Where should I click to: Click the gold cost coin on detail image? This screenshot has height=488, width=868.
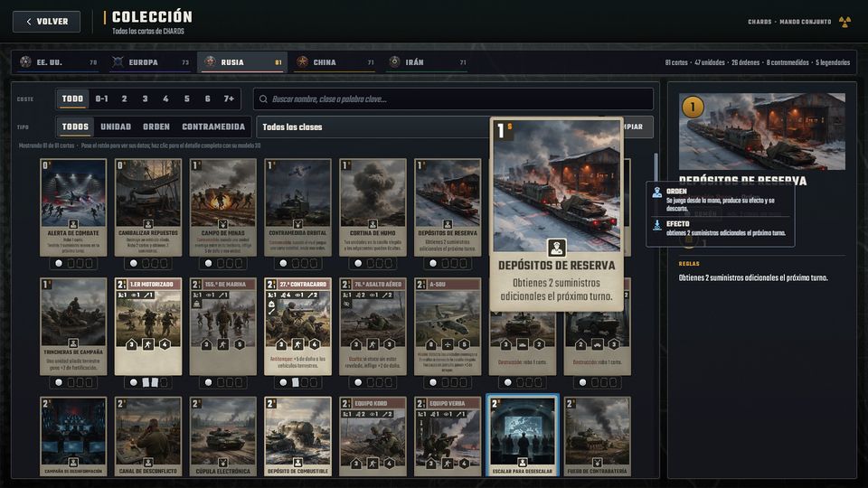(x=692, y=108)
